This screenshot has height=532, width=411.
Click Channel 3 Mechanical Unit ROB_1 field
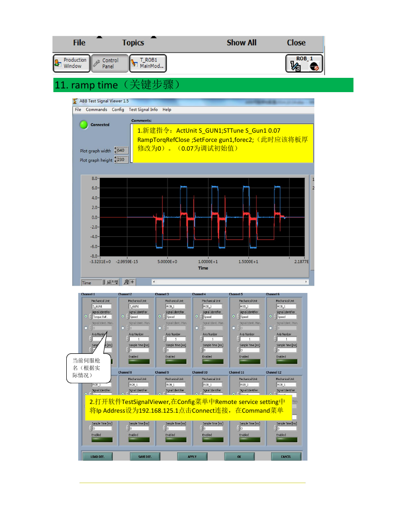pyautogui.click(x=176, y=306)
